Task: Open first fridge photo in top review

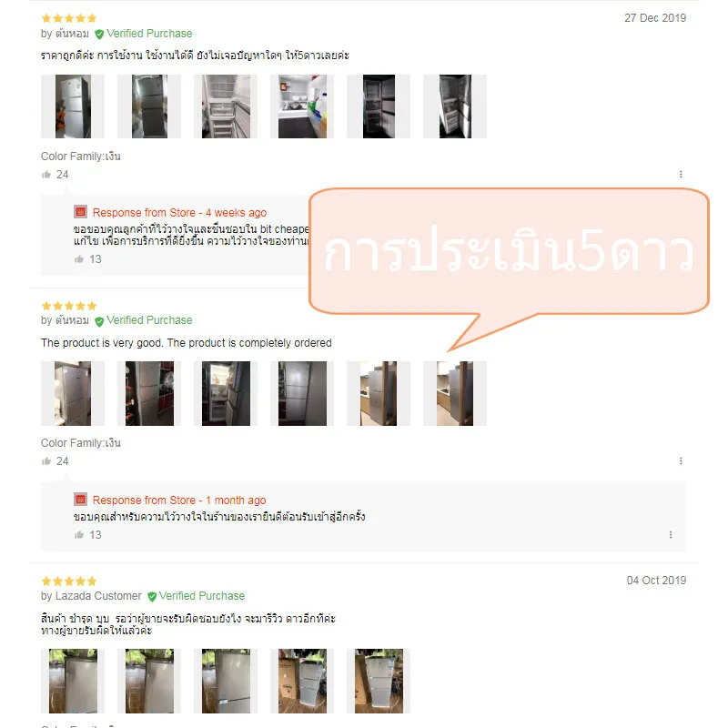Action: (73, 106)
